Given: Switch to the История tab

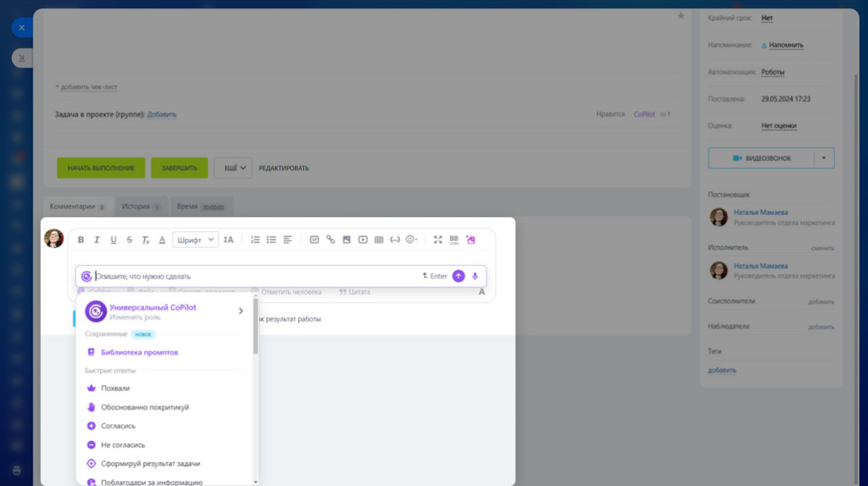Looking at the screenshot, I should 141,206.
